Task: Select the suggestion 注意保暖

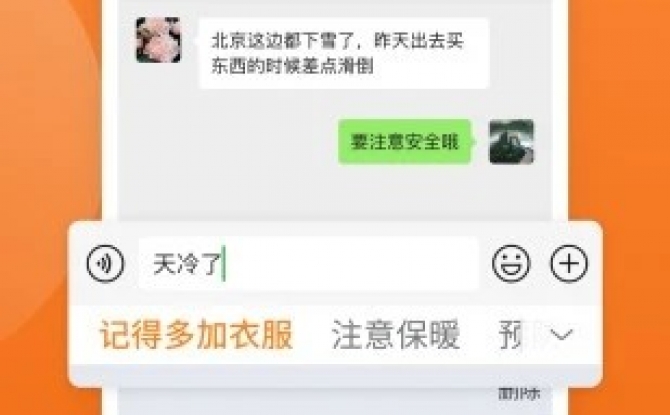Action: 396,334
